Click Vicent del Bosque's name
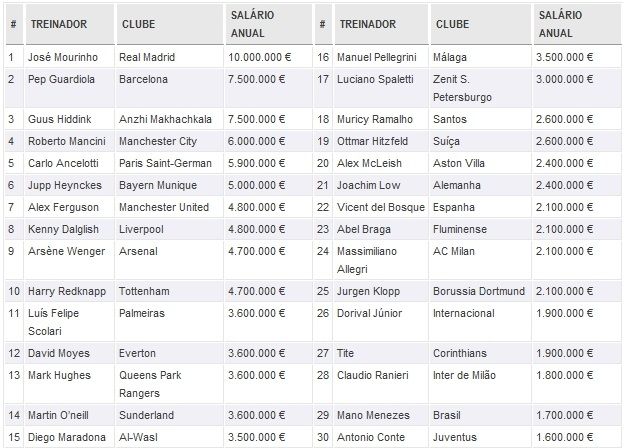 coord(380,207)
